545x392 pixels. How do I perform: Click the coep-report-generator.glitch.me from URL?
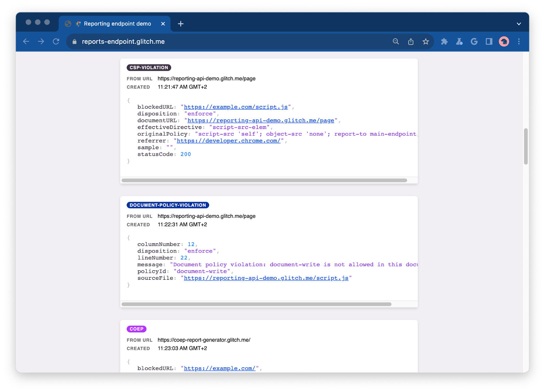204,340
